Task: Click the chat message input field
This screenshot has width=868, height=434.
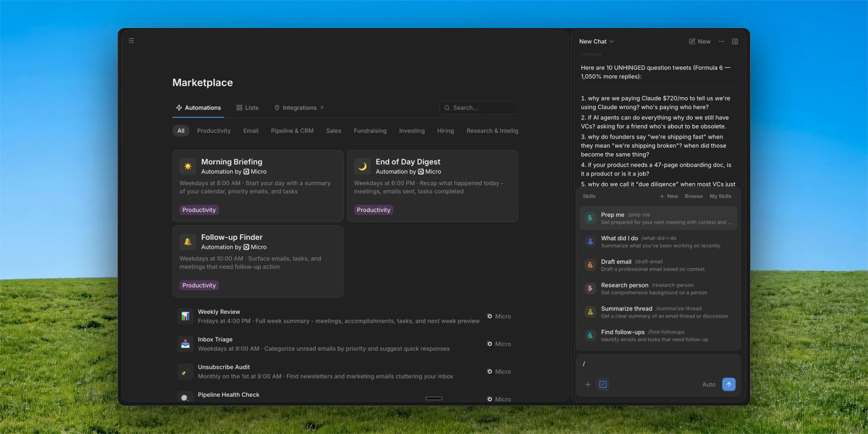Action: coord(658,364)
